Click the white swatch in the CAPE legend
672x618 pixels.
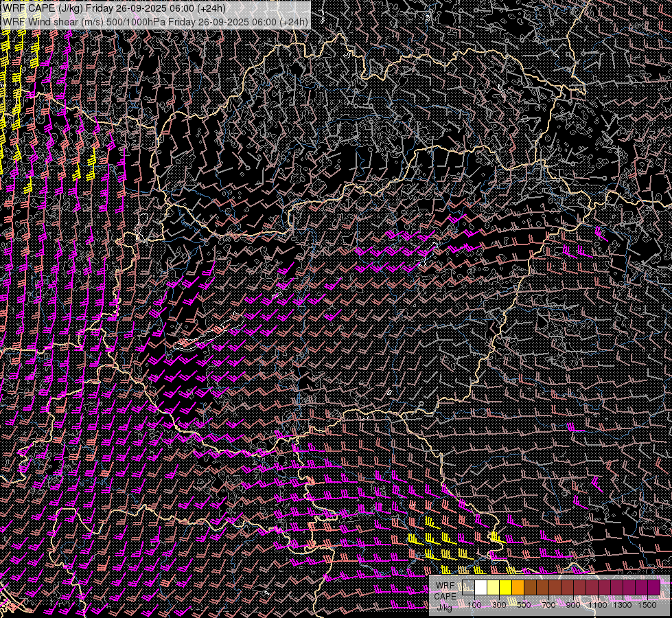click(x=481, y=588)
